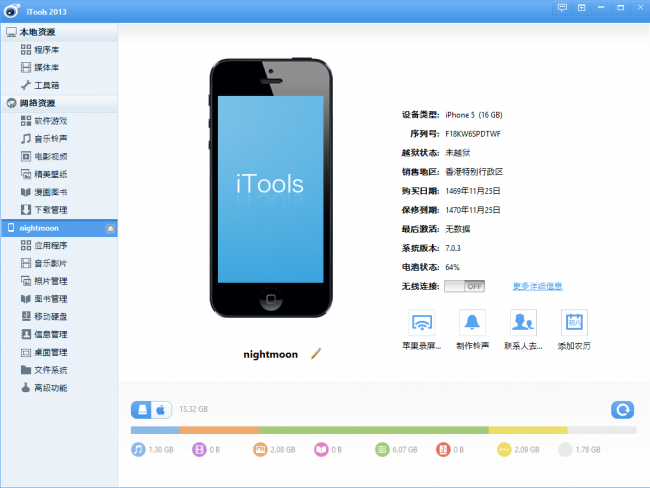
Task: Eject the nightmoon device with the eject icon
Action: point(110,228)
